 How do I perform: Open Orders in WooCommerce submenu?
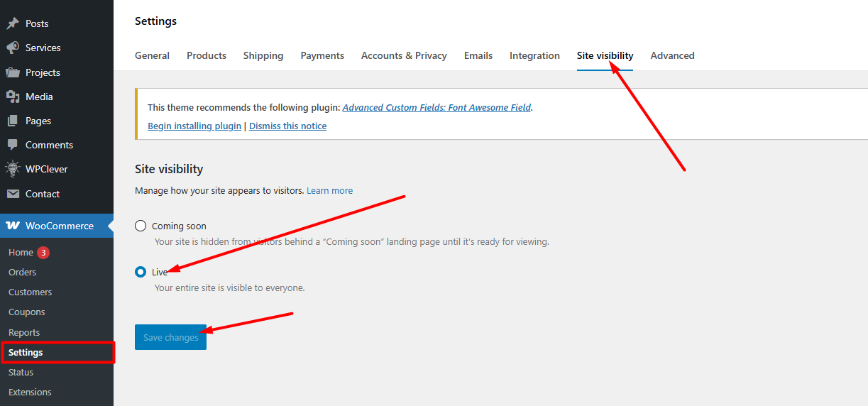tap(22, 272)
